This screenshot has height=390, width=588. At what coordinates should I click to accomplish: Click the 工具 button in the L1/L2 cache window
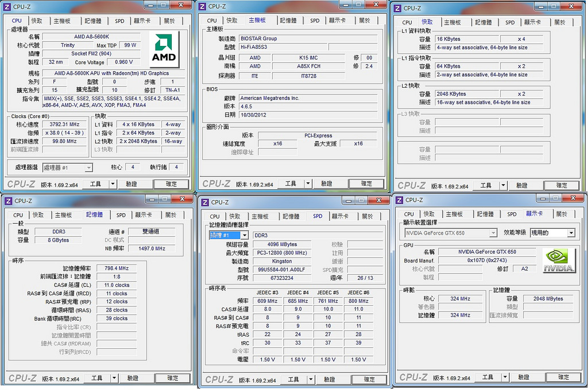pos(486,185)
